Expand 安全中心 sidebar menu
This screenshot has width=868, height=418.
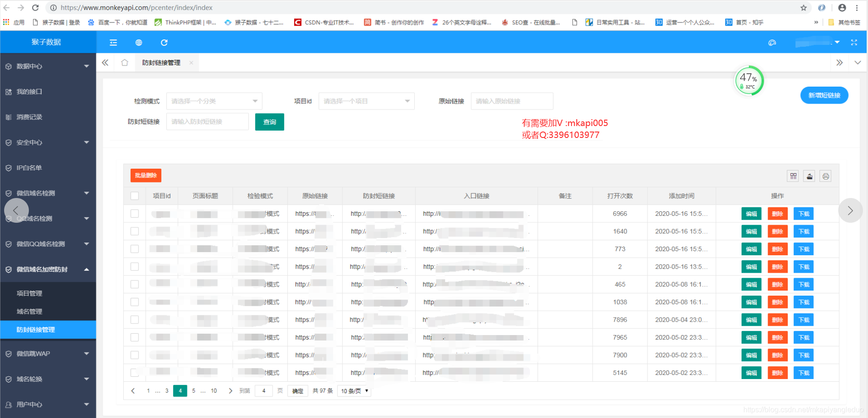click(x=48, y=143)
